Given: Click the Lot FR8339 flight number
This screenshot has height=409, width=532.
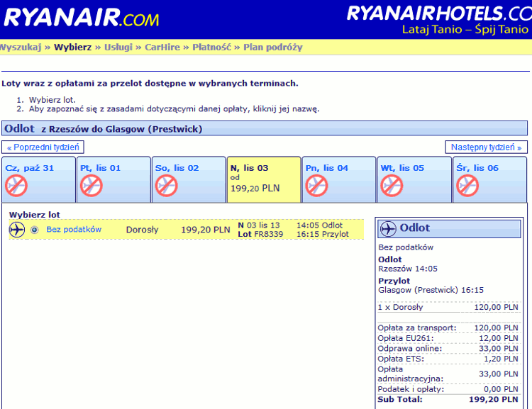Looking at the screenshot, I should (260, 234).
